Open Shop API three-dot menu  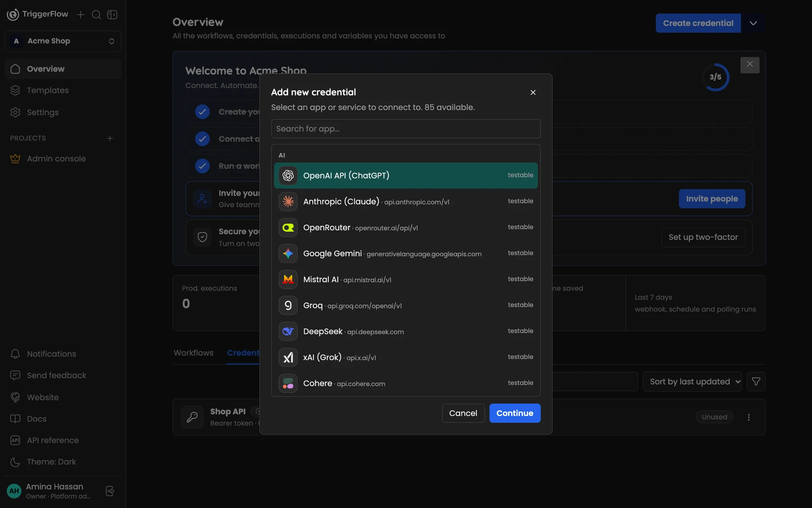pyautogui.click(x=749, y=417)
